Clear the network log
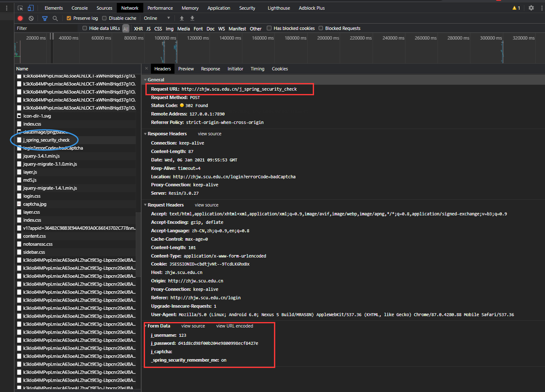This screenshot has width=545, height=392. click(x=31, y=18)
